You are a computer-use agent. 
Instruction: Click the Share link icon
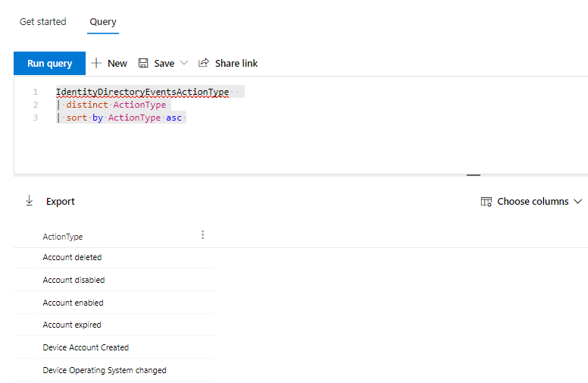[204, 64]
